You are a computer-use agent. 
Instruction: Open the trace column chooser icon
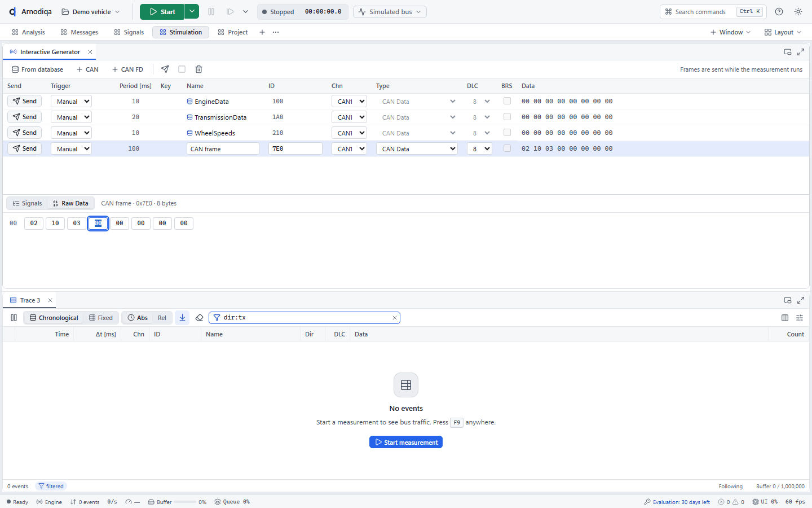tap(785, 318)
